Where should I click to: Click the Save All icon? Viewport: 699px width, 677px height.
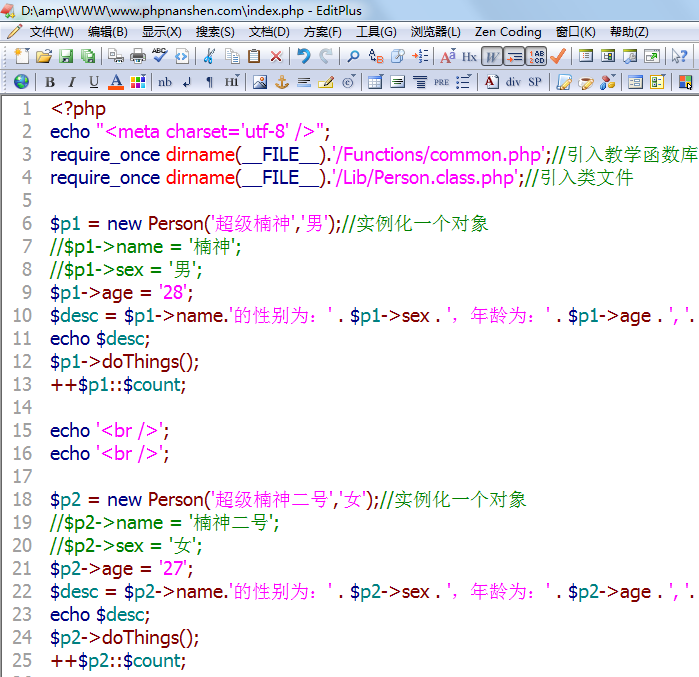(88, 56)
